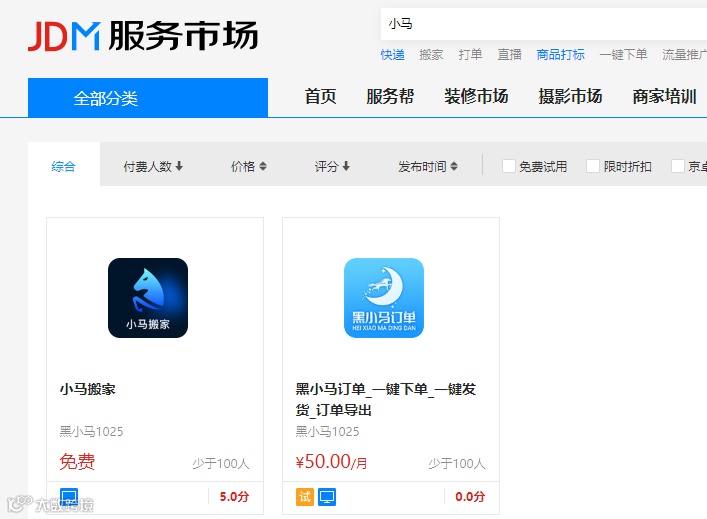Open the 小马搬家 app icon thumbnail
The width and height of the screenshot is (707, 519).
pos(148,298)
